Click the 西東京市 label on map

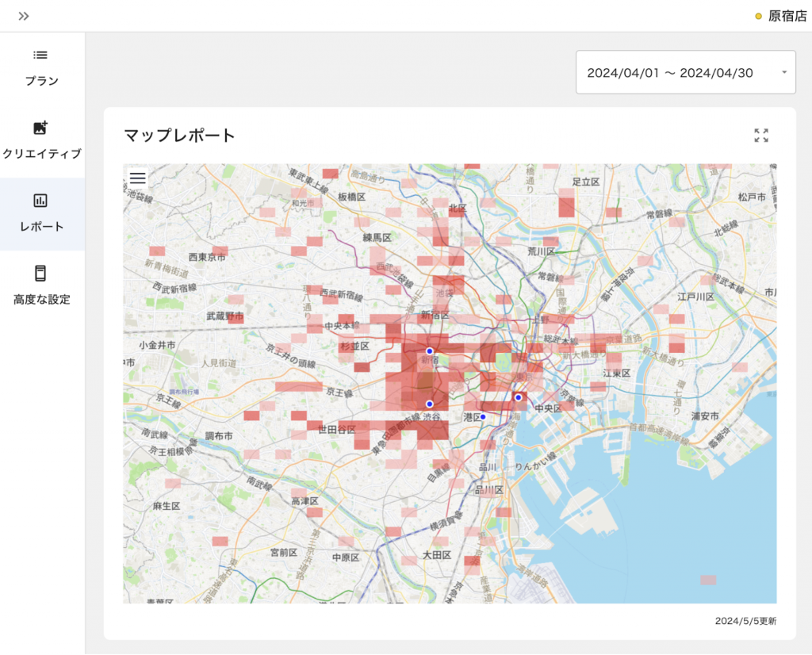tap(207, 257)
